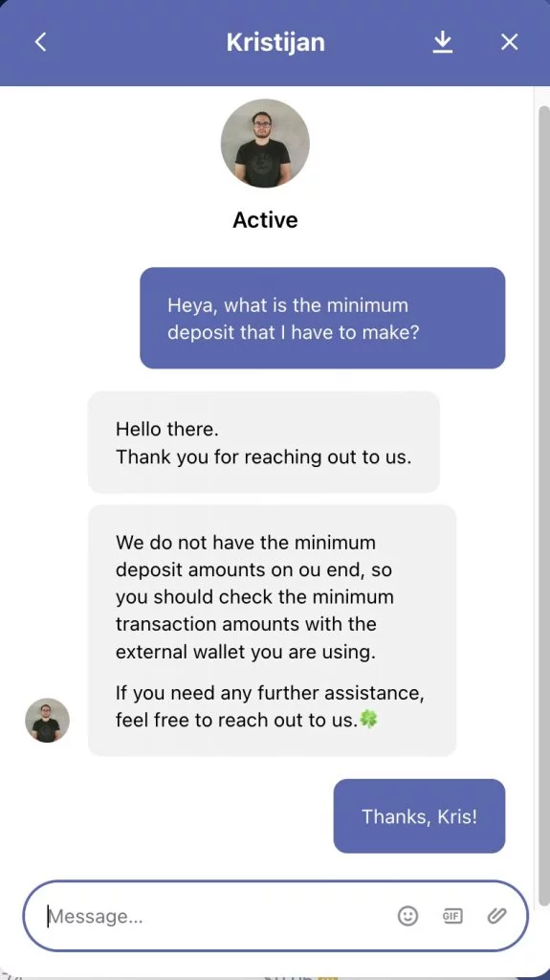Select the 'Heya, what is the minimum deposit' bubble
The height and width of the screenshot is (980, 550).
pyautogui.click(x=322, y=318)
